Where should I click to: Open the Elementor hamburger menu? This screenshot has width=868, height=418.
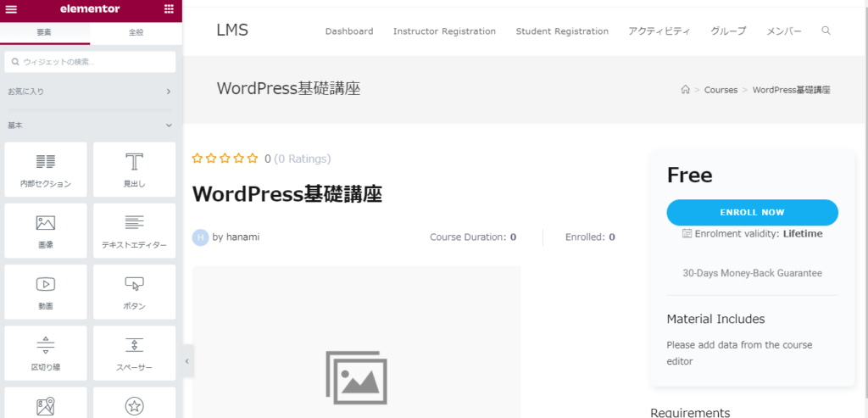point(11,9)
